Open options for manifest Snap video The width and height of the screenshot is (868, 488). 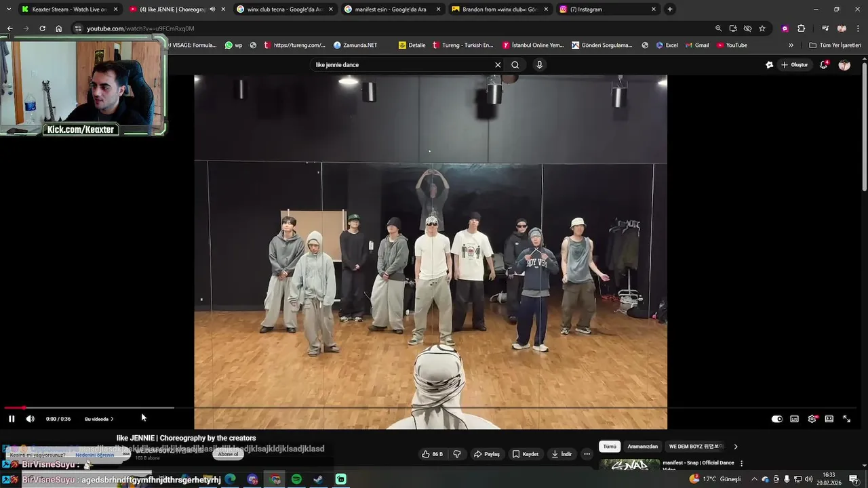coord(741,464)
